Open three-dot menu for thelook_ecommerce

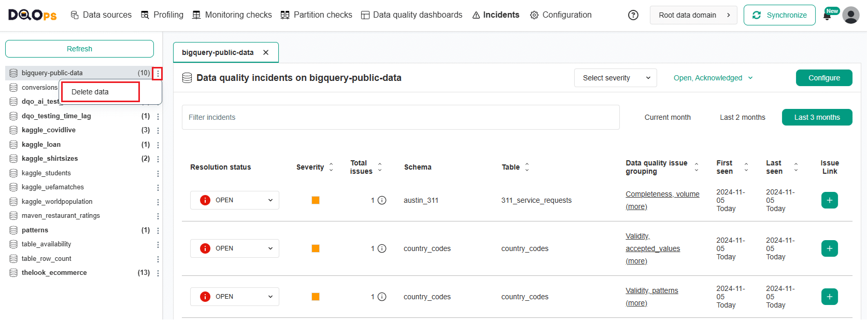(158, 273)
